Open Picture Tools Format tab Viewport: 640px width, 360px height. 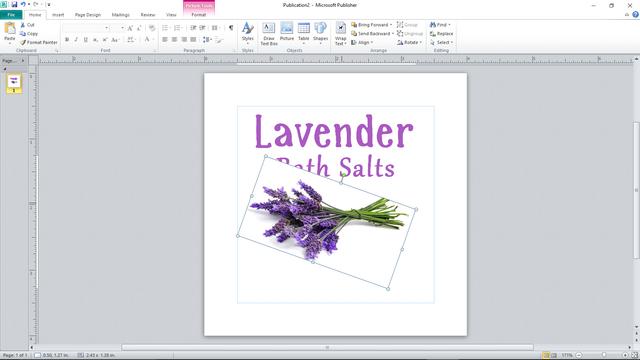199,15
